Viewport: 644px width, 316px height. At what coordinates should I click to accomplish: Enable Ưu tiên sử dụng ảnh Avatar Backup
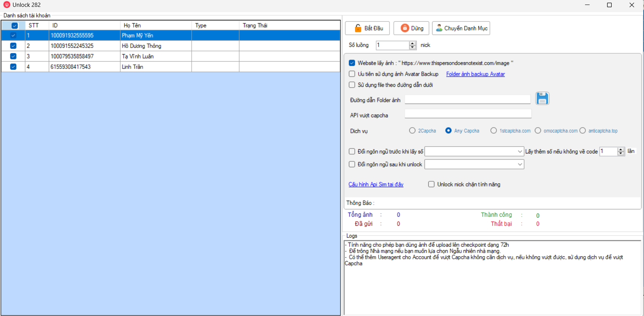click(x=352, y=74)
